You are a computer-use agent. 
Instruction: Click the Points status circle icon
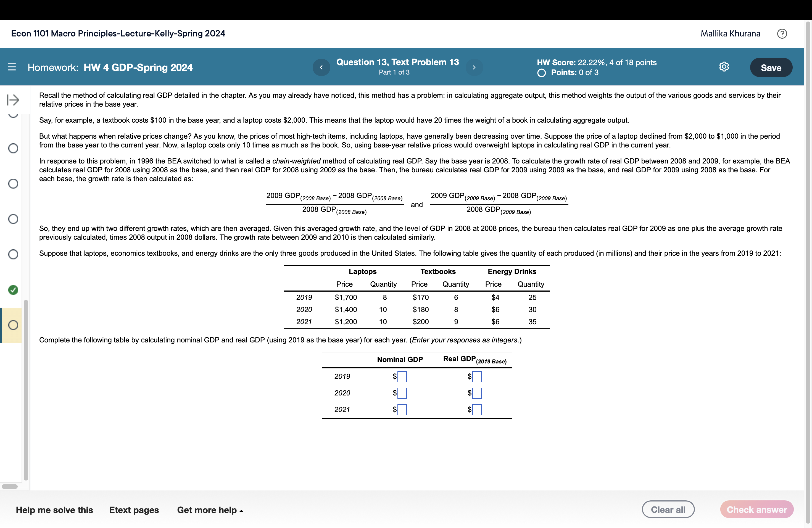click(541, 73)
